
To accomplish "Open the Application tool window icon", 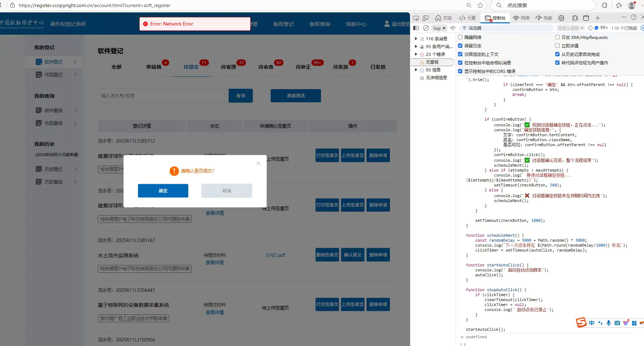I will click(586, 18).
